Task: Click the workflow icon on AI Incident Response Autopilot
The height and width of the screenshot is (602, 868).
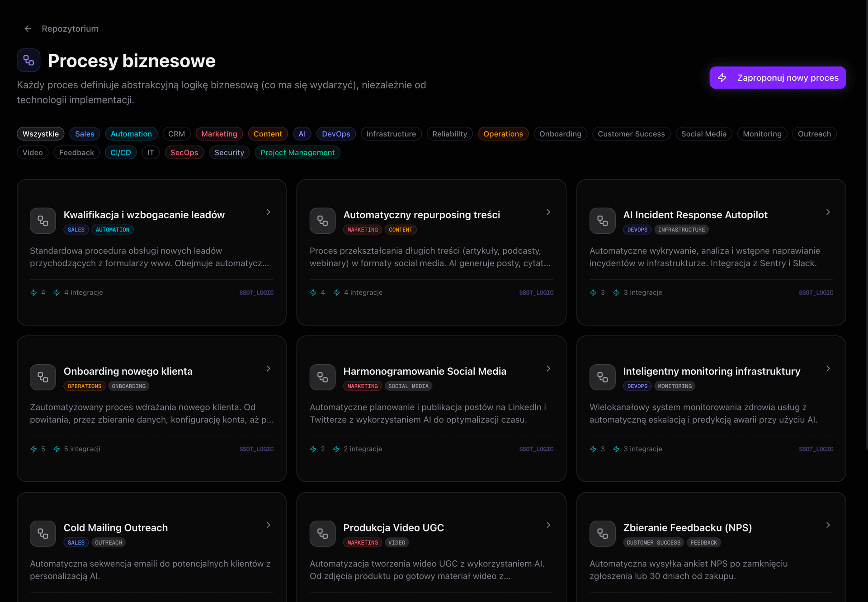Action: click(602, 221)
